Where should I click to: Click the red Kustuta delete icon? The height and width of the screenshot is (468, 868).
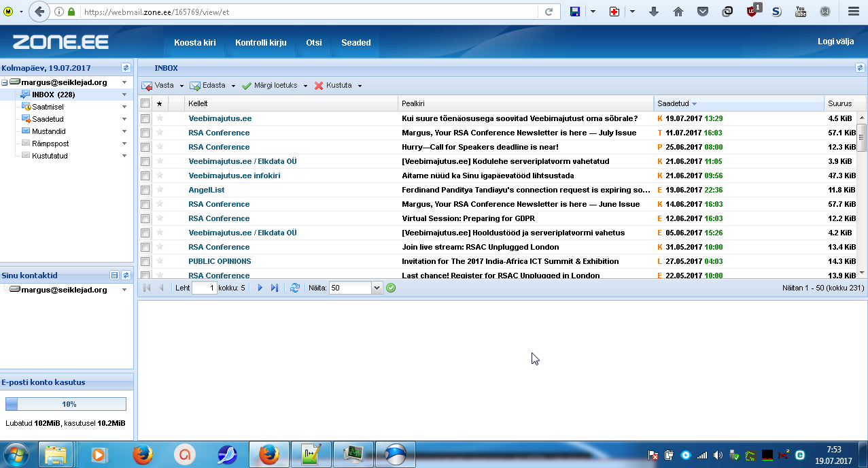pos(319,86)
